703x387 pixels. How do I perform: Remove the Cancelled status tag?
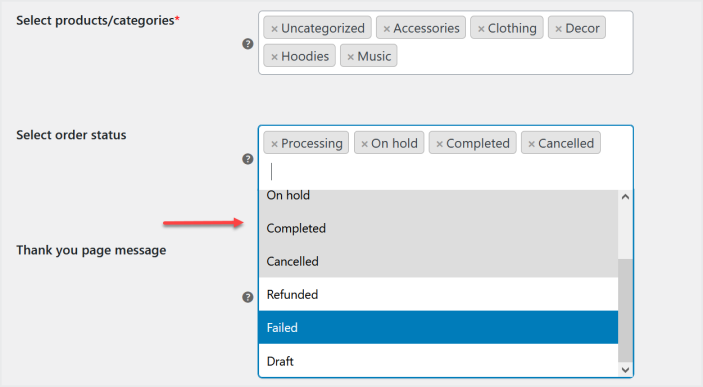coord(531,144)
